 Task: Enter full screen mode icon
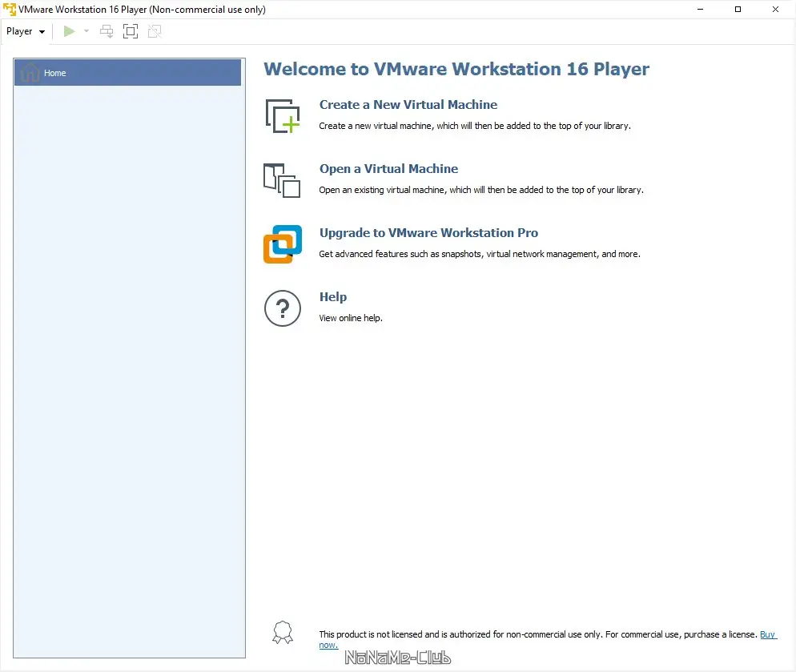tap(131, 31)
